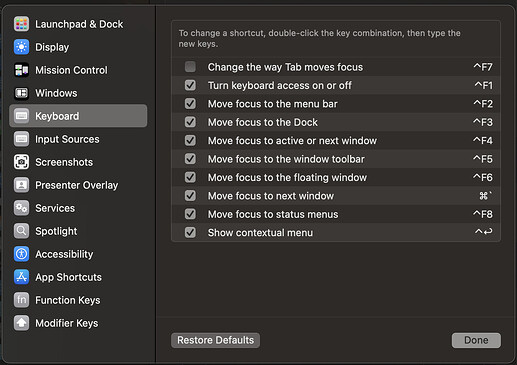
Task: Uncheck Move focus to next window
Action: [190, 195]
